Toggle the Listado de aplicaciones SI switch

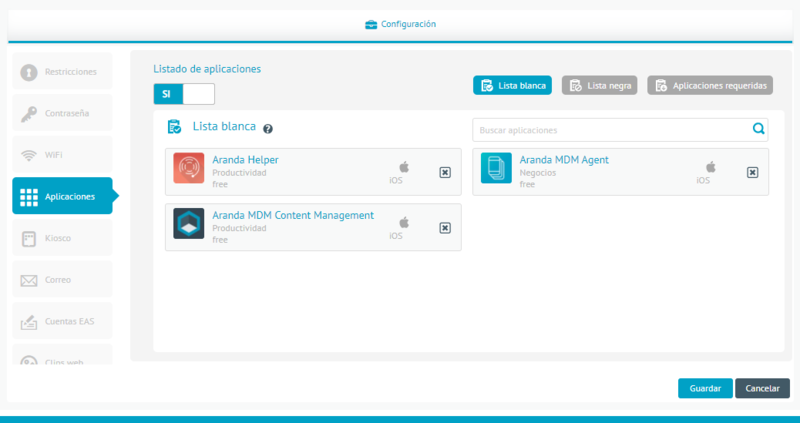(184, 94)
